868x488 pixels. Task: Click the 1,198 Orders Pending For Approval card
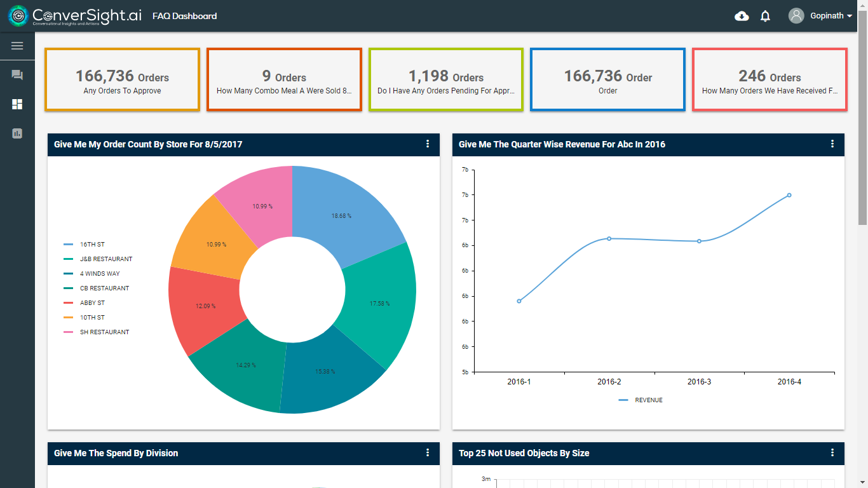tap(445, 79)
